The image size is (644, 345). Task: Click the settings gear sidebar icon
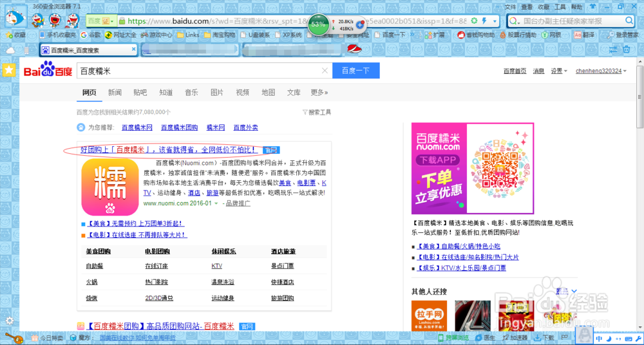10,321
